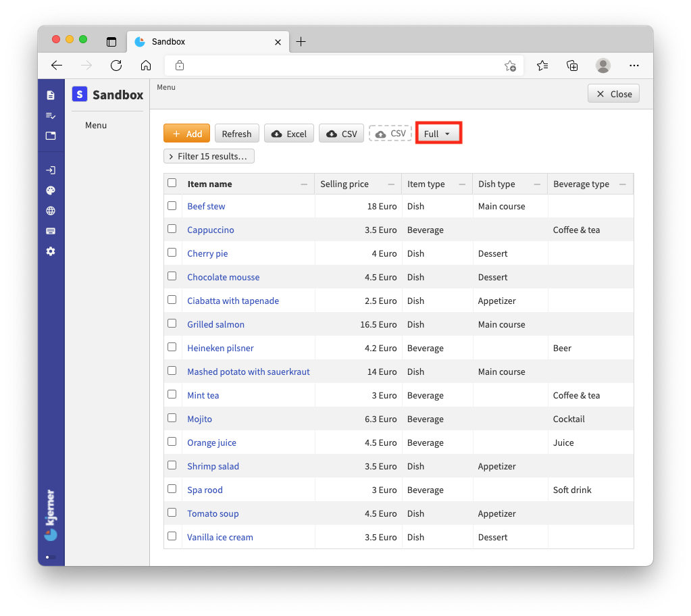691x616 pixels.
Task: Click the Menu breadcrumb label
Action: (166, 87)
